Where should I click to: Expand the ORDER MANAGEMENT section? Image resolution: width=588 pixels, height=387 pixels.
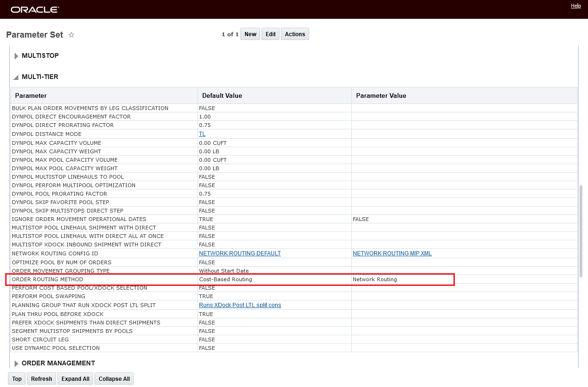(x=16, y=363)
